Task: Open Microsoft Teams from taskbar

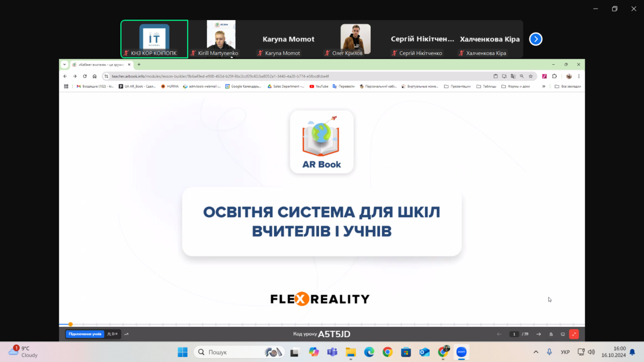Action: point(332,352)
